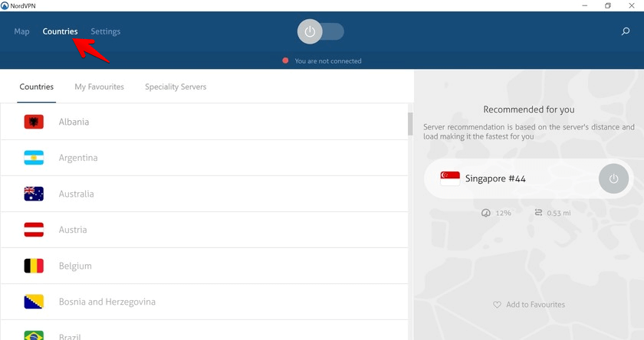Image resolution: width=644 pixels, height=340 pixels.
Task: Click the NordVPN logo in title bar
Action: pos(5,5)
